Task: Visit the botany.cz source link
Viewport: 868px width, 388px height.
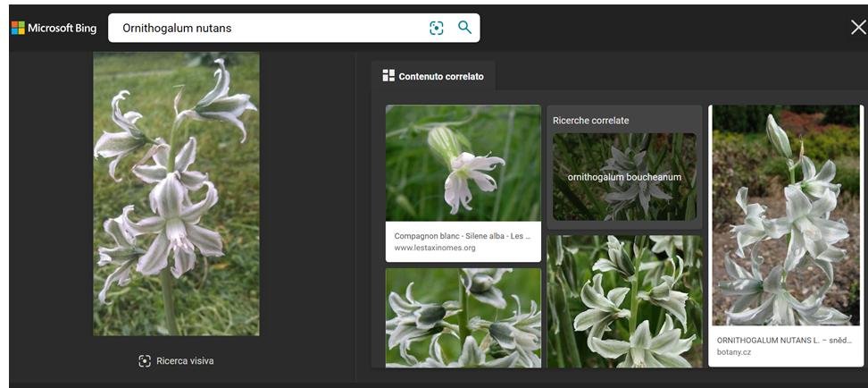Action: click(x=736, y=352)
